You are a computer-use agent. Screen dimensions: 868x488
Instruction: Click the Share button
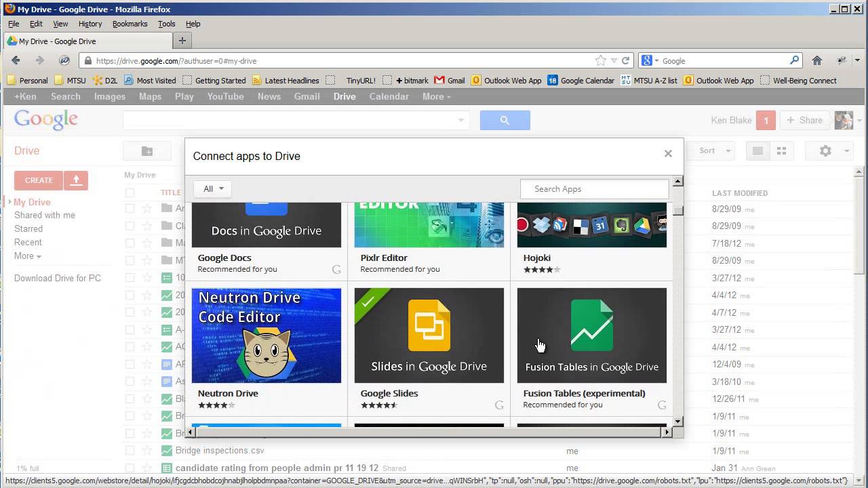(x=805, y=120)
